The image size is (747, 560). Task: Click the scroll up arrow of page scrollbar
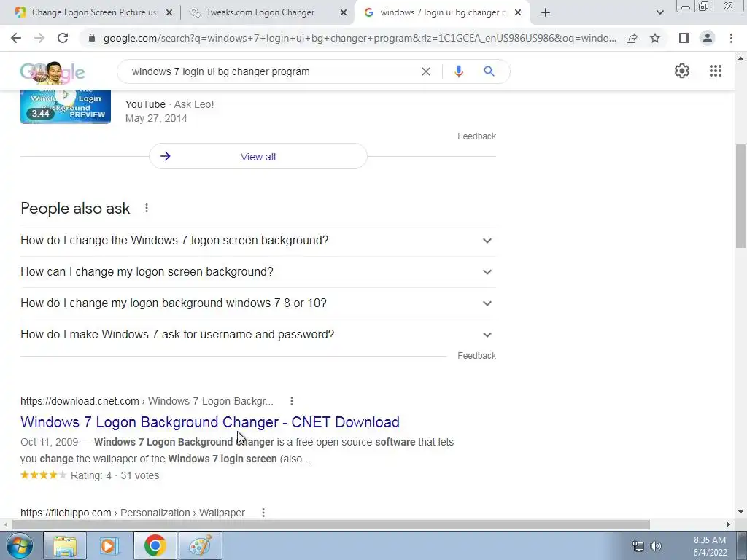coord(740,58)
